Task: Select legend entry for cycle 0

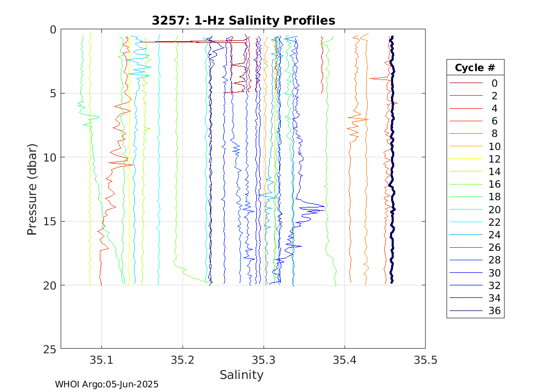Action: pyautogui.click(x=475, y=83)
